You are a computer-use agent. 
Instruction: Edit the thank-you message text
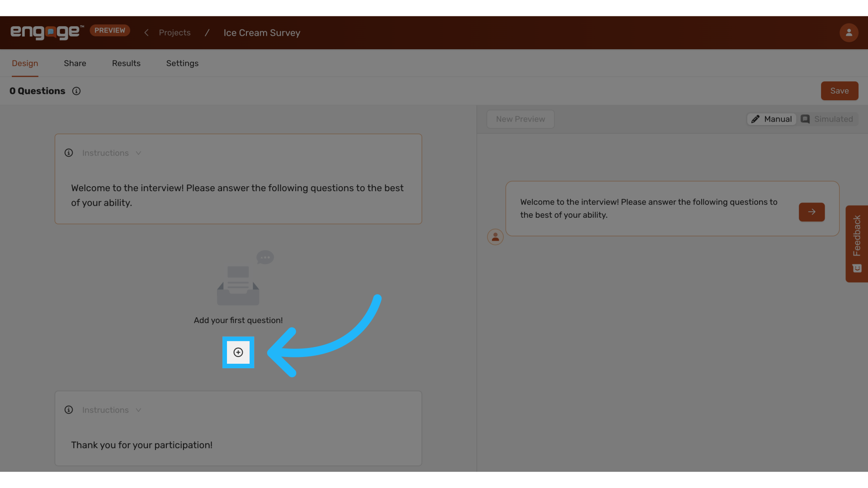[142, 445]
